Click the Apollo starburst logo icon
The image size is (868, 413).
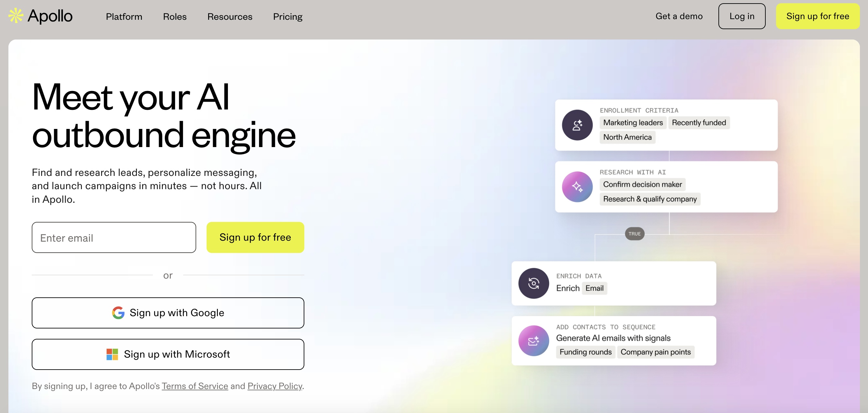pos(16,16)
